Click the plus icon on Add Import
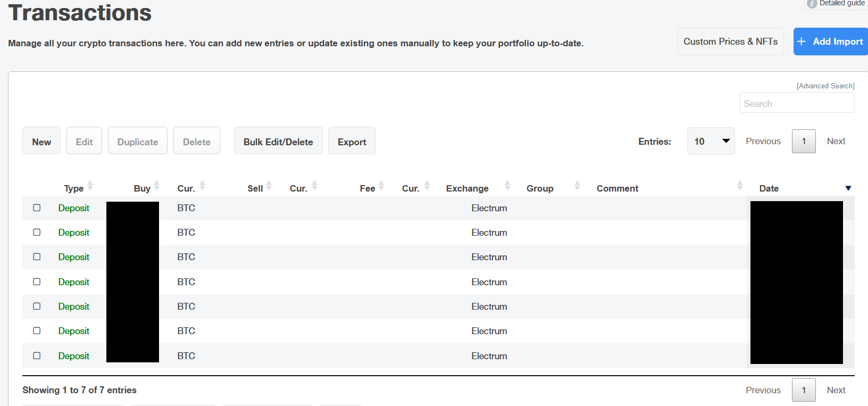The width and height of the screenshot is (868, 406). coord(802,42)
